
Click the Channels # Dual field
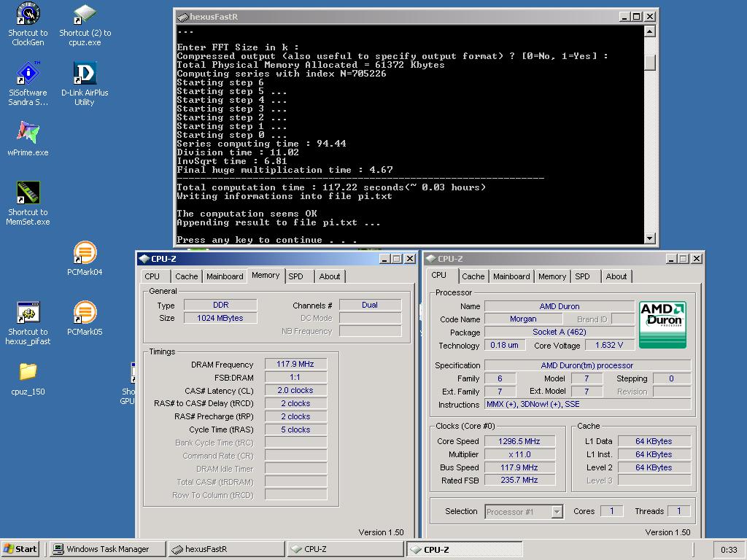370,306
